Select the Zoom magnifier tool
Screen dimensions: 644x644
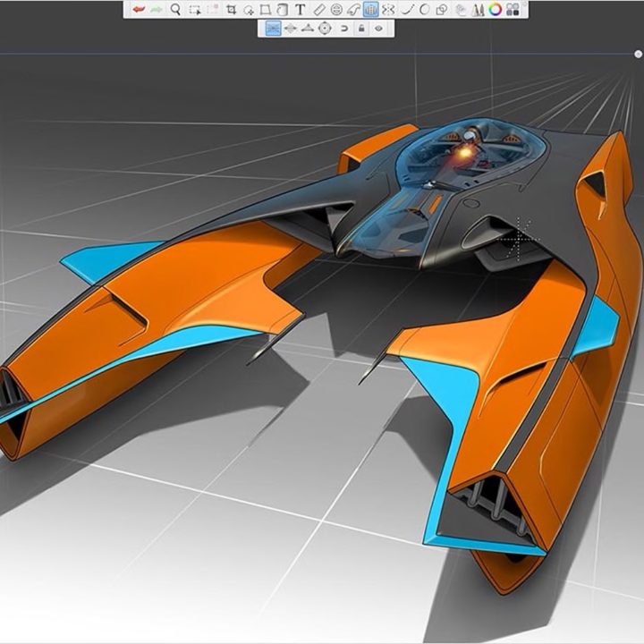point(175,10)
